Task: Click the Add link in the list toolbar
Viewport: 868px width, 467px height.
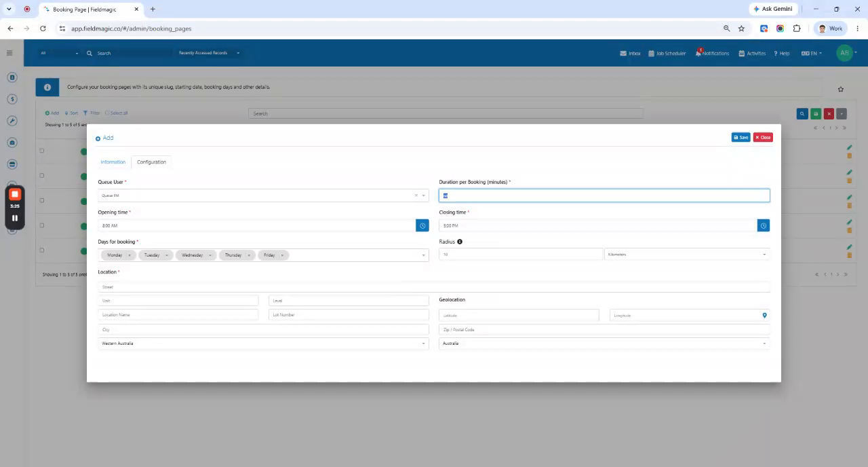Action: coord(52,113)
